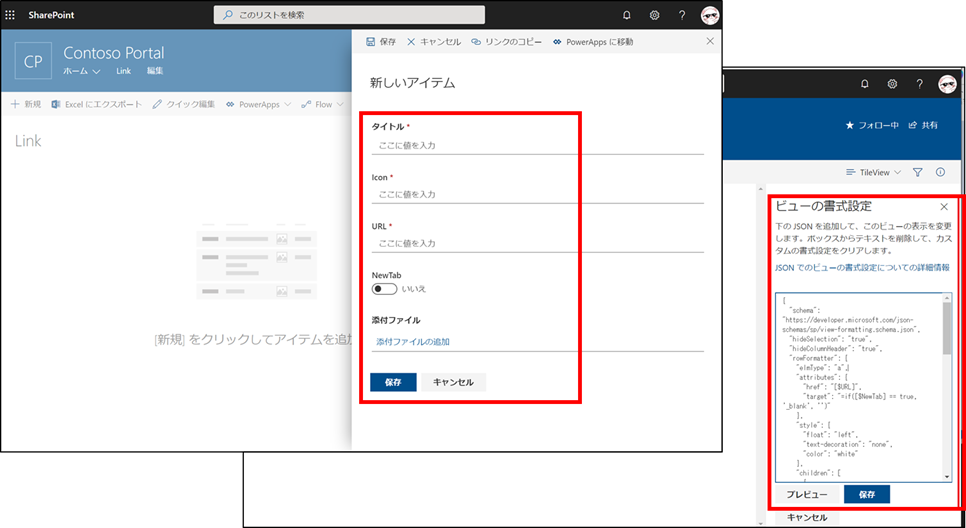
Task: Click the Icon input field
Action: click(x=537, y=194)
